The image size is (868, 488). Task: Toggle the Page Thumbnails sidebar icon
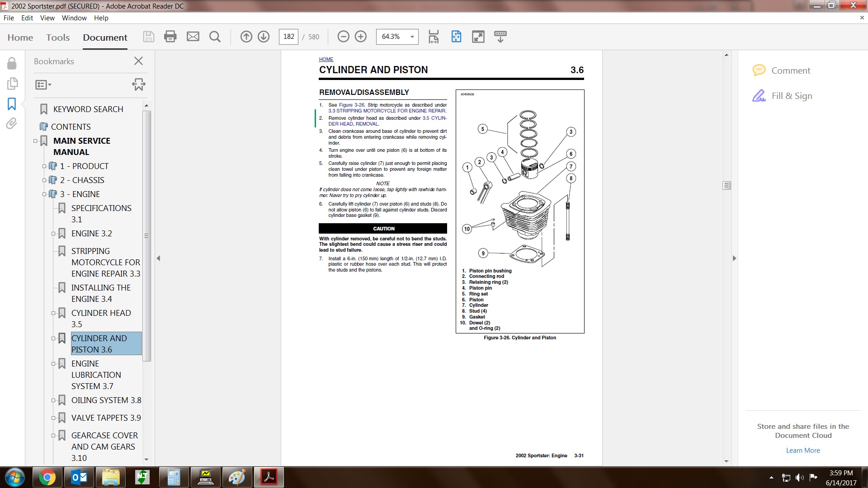point(12,84)
